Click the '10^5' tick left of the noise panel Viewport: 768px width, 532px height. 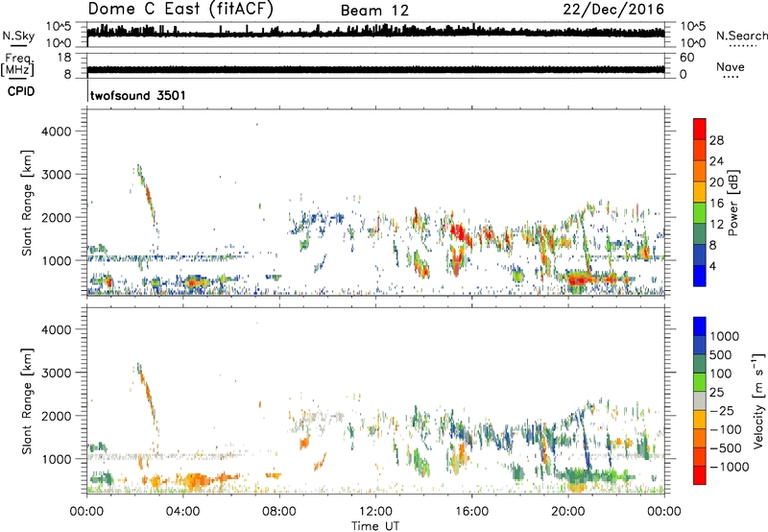pyautogui.click(x=59, y=27)
